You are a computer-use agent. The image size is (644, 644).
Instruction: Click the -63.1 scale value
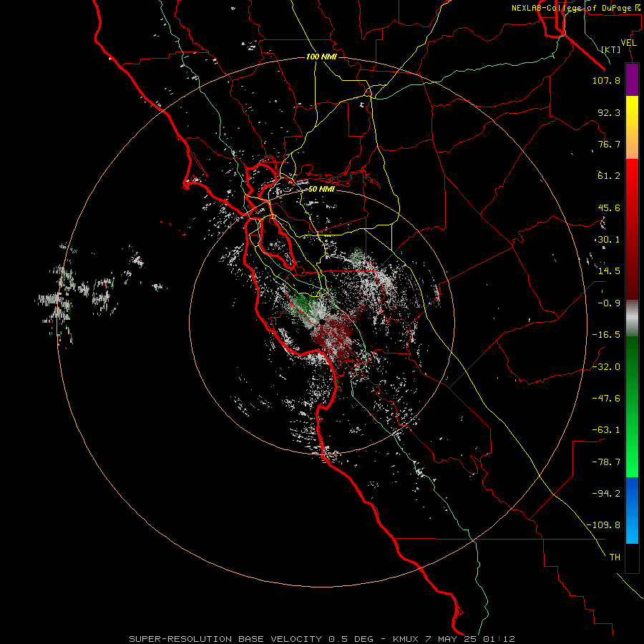click(606, 430)
